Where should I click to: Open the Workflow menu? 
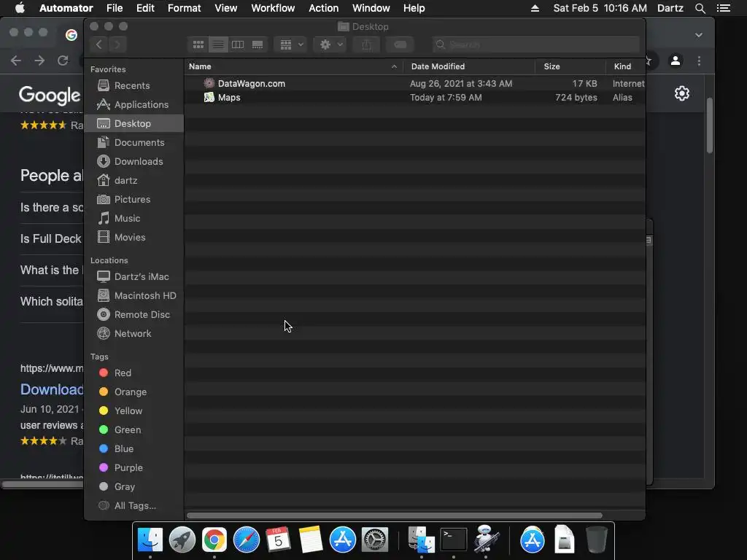273,8
